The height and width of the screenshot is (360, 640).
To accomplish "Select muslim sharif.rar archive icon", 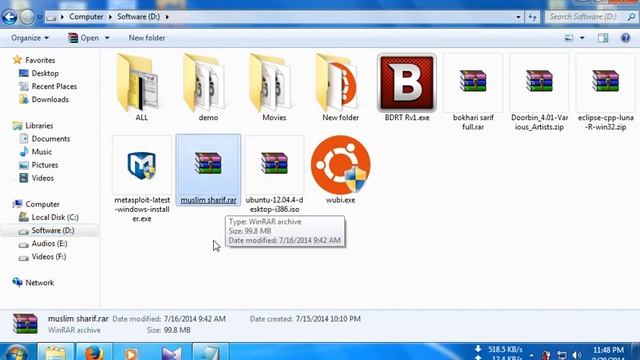I will (208, 163).
